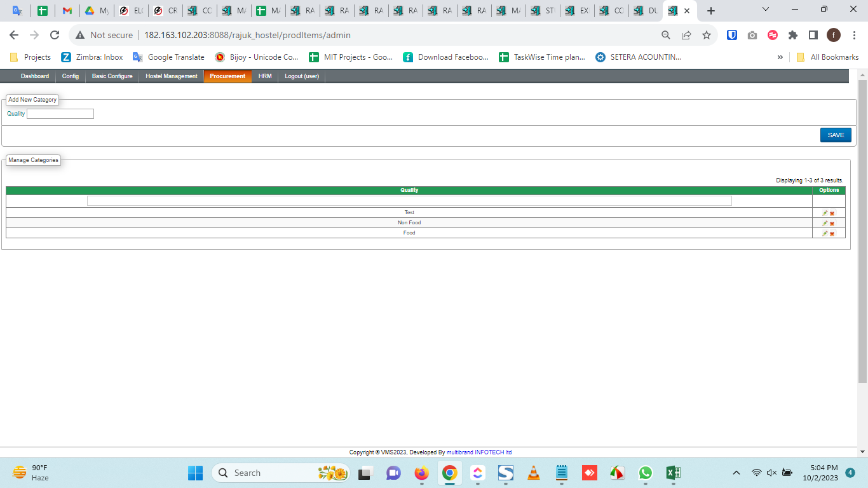The image size is (868, 488).
Task: Sort the table by the Quality column header
Action: pos(409,190)
